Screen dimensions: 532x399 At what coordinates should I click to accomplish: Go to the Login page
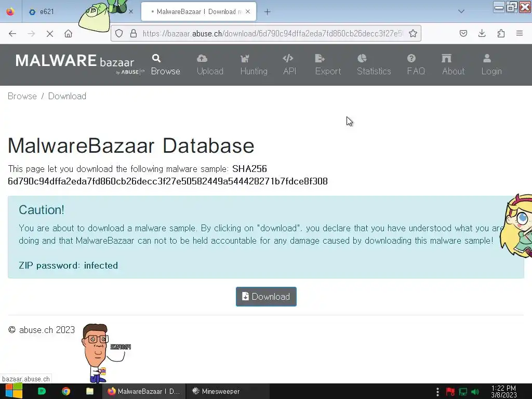(x=491, y=64)
